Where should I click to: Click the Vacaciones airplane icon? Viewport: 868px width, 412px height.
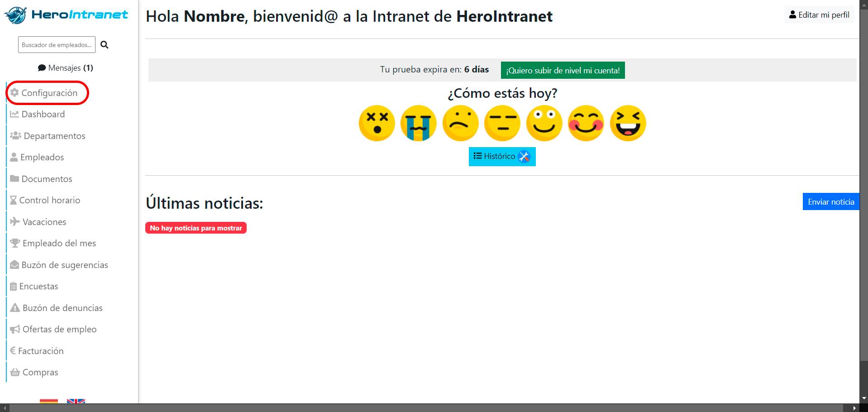15,221
